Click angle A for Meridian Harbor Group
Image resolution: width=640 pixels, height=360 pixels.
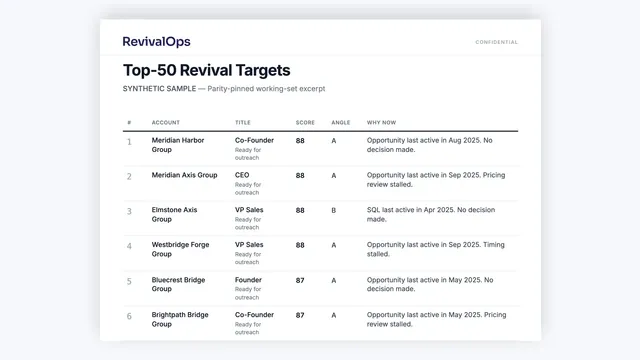pos(333,140)
